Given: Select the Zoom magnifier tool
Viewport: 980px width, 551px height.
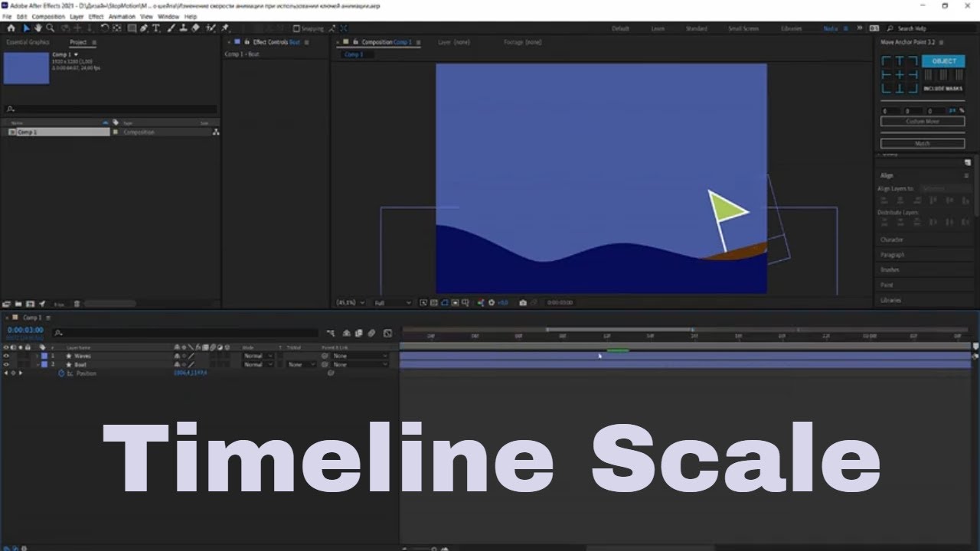Looking at the screenshot, I should (50, 28).
